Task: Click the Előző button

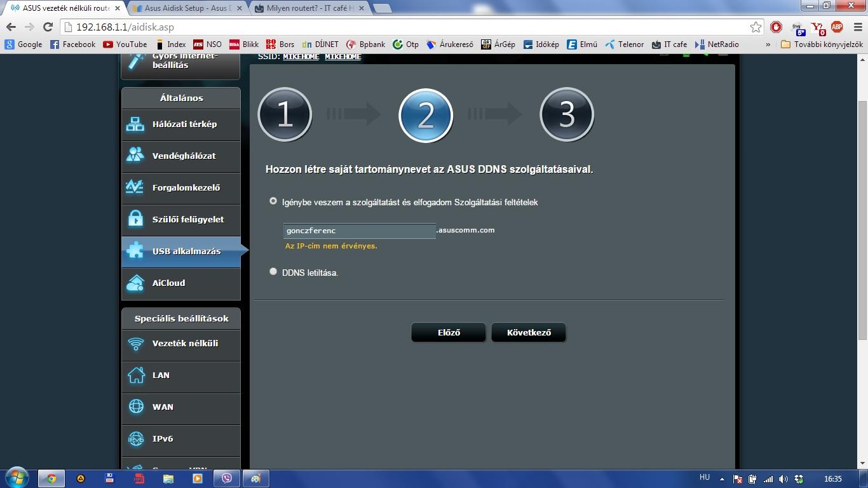Action: pyautogui.click(x=449, y=333)
